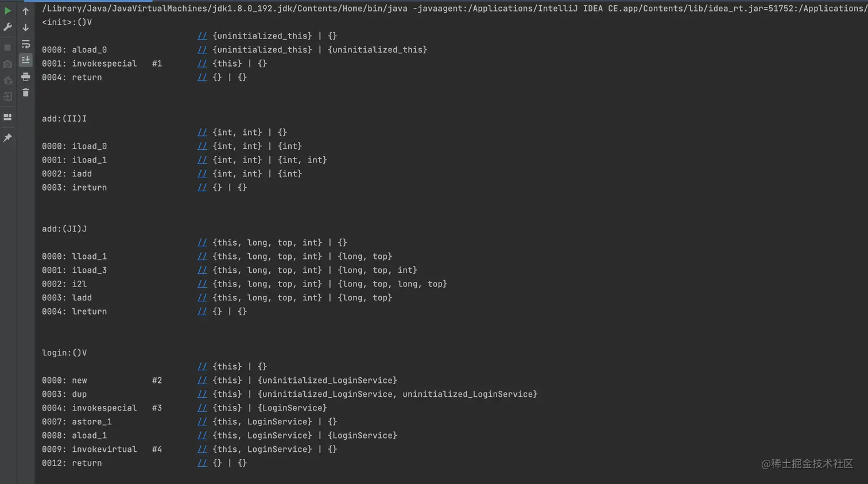
Task: Toggle soft-wrap for console output
Action: tap(25, 44)
